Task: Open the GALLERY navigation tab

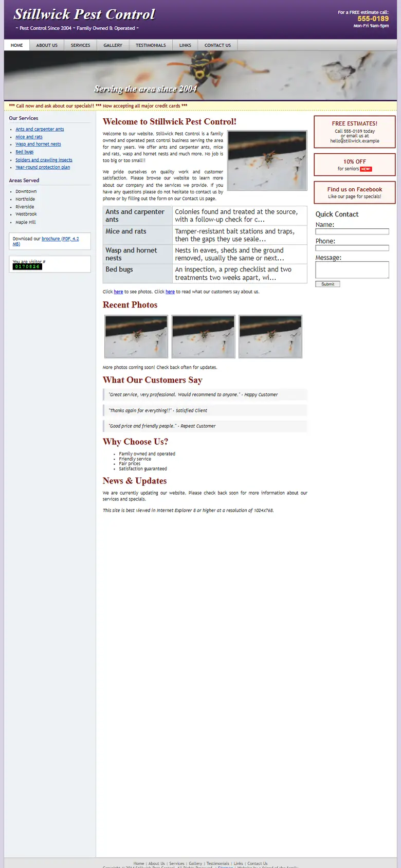Action: 113,45
